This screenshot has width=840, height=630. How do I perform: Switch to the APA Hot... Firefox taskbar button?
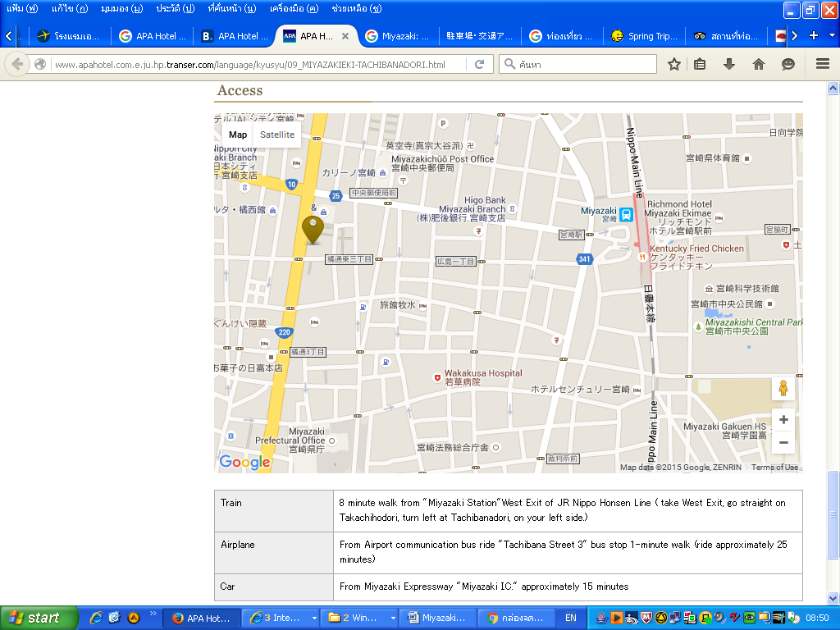(201, 619)
